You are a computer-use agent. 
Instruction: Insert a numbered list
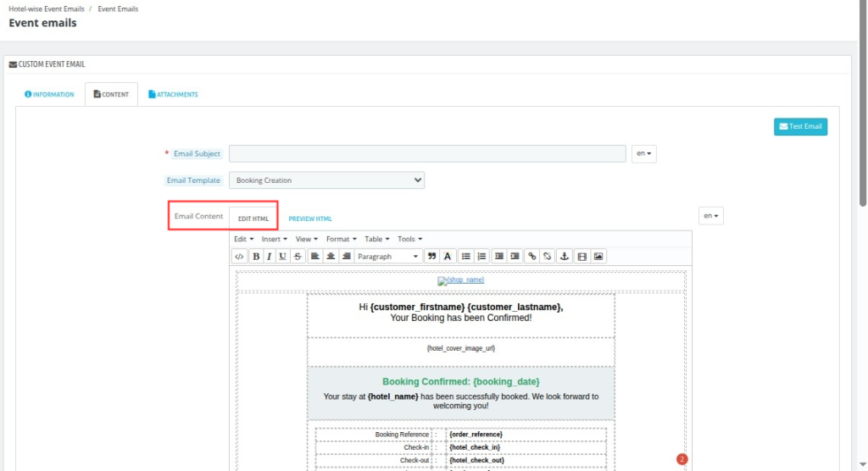(481, 256)
